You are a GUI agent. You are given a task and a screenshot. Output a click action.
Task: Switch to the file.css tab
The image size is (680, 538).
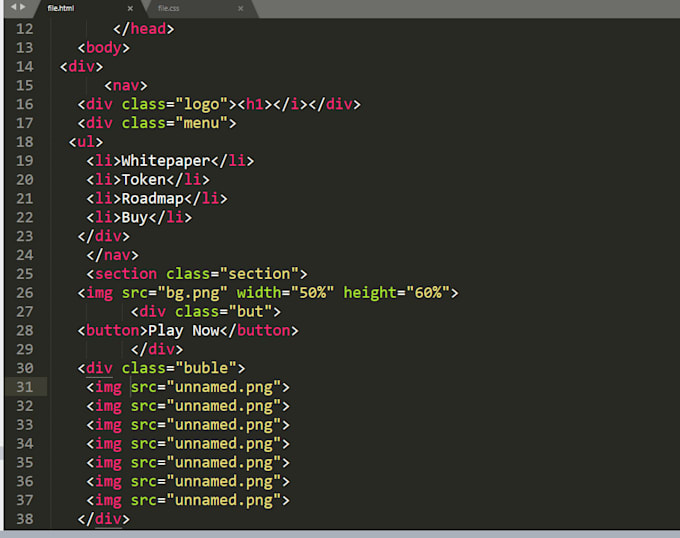pos(168,8)
